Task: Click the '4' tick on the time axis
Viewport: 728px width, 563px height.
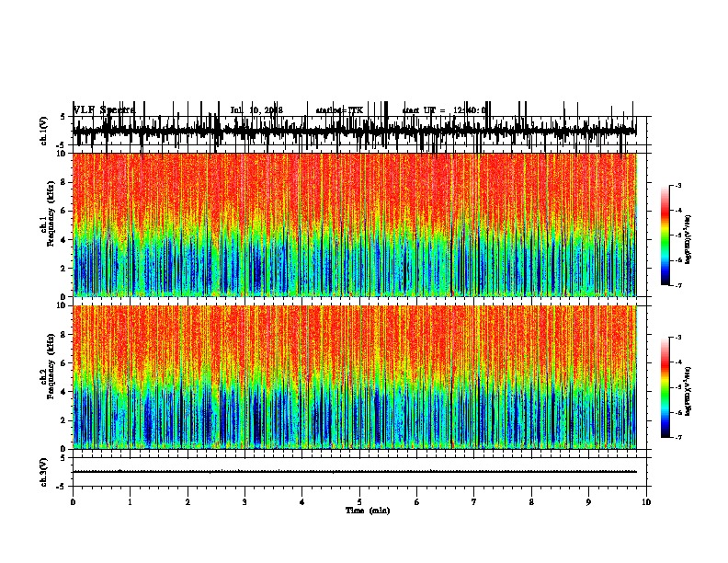Action: [302, 502]
